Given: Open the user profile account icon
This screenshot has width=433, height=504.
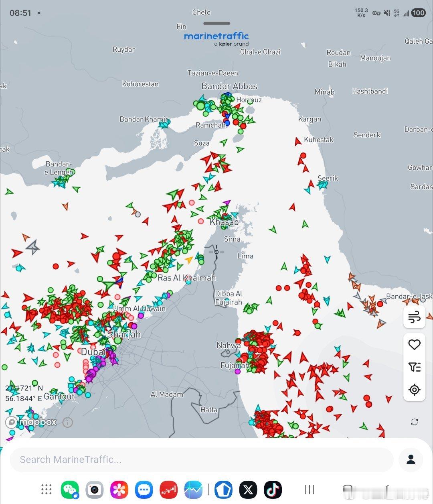Looking at the screenshot, I should click(x=411, y=459).
